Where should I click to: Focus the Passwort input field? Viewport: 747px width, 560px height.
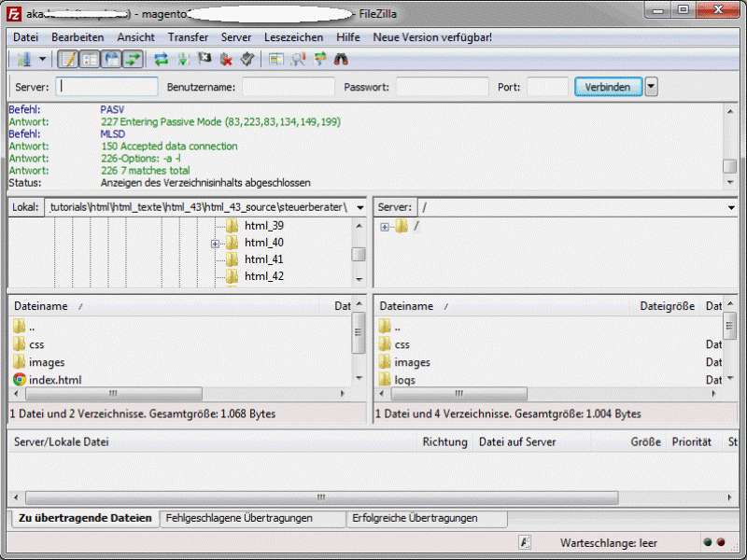(x=442, y=87)
